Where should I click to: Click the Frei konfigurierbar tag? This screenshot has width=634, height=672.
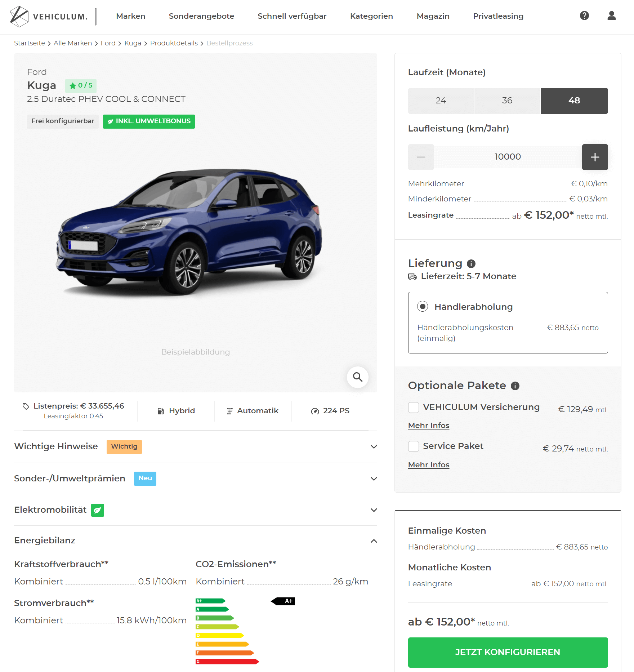(63, 121)
